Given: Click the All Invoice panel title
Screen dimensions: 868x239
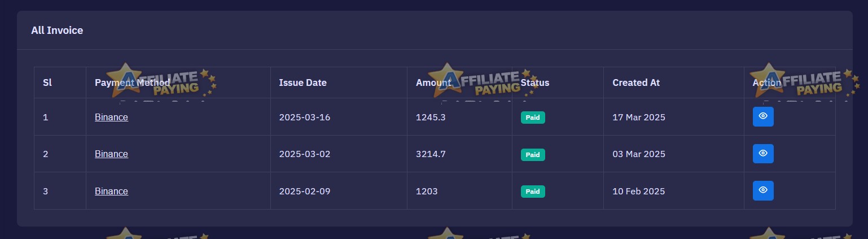Looking at the screenshot, I should click(57, 31).
